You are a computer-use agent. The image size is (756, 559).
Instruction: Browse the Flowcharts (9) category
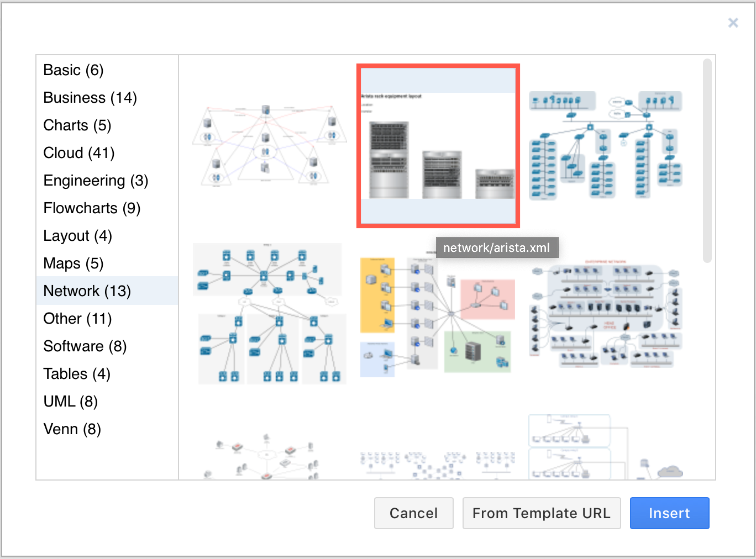pyautogui.click(x=92, y=208)
